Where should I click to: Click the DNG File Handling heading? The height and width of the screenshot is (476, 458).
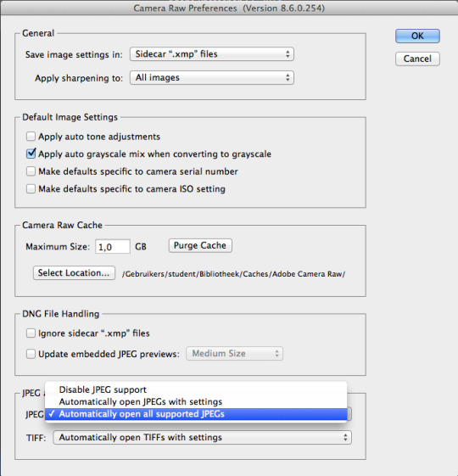pos(61,314)
